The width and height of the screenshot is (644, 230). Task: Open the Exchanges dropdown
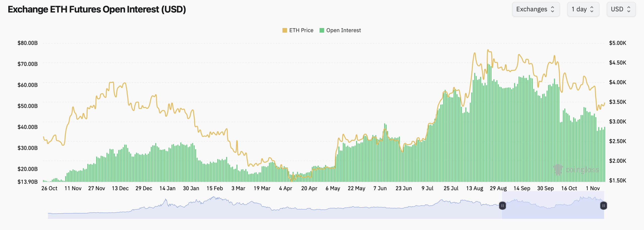click(x=536, y=9)
